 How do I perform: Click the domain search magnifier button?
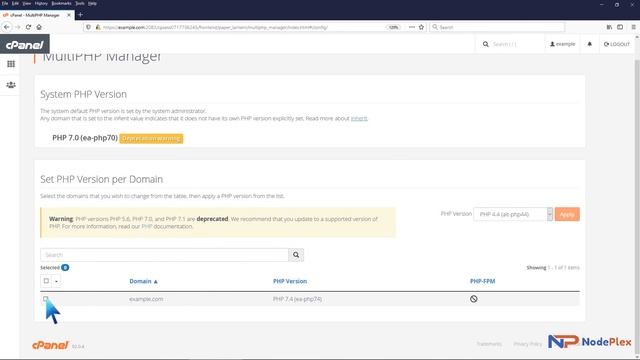[296, 255]
